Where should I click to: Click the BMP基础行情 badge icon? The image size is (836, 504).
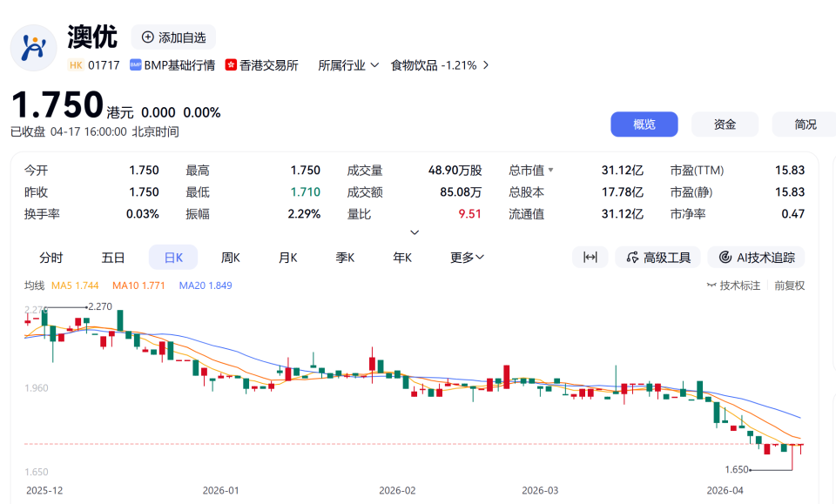[136, 65]
